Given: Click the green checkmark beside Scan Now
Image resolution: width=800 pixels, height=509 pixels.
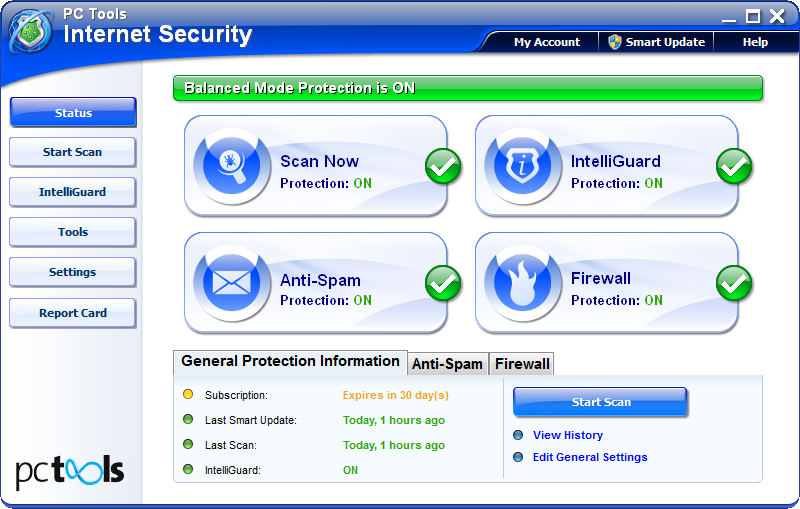Looking at the screenshot, I should coord(443,167).
